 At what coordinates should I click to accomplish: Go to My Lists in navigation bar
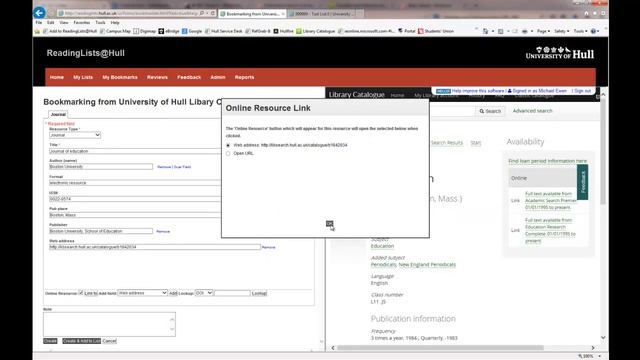(x=83, y=77)
